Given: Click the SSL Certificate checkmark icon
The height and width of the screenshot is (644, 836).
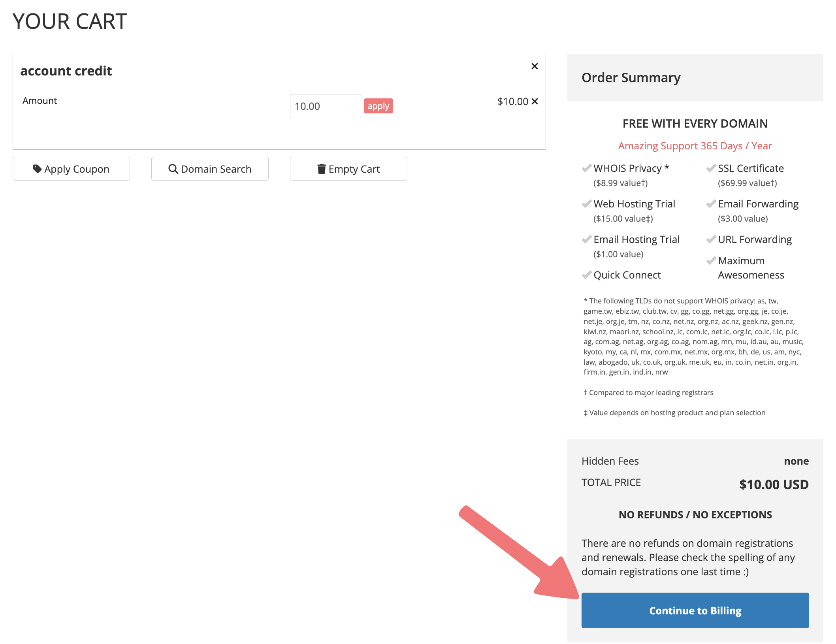Looking at the screenshot, I should coord(711,168).
